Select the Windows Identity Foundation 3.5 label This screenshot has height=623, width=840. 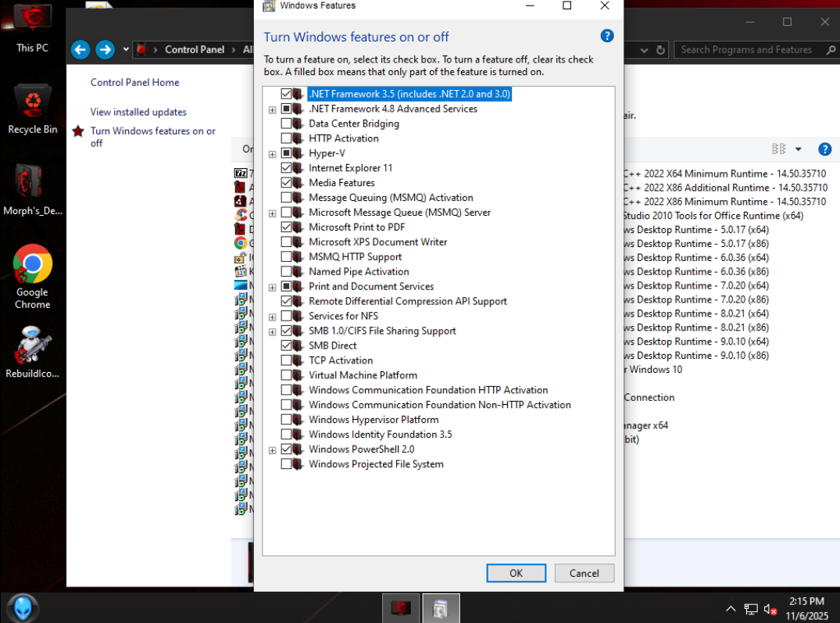(381, 435)
